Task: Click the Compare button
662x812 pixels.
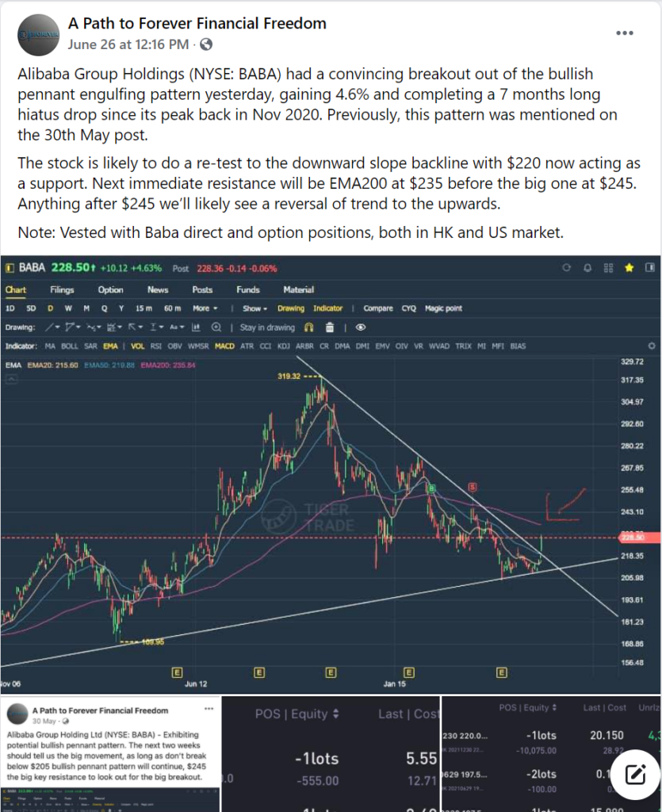Action: (x=378, y=308)
